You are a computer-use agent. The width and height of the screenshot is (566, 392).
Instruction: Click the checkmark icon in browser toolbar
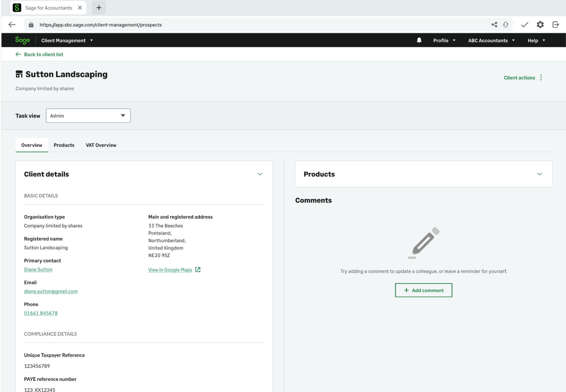pyautogui.click(x=524, y=25)
